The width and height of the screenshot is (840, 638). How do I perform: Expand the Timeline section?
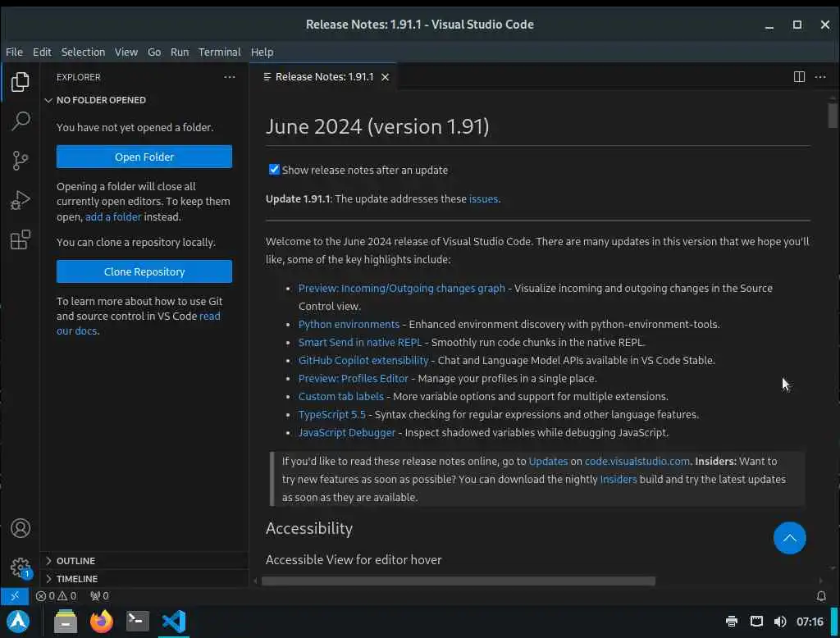tap(144, 579)
